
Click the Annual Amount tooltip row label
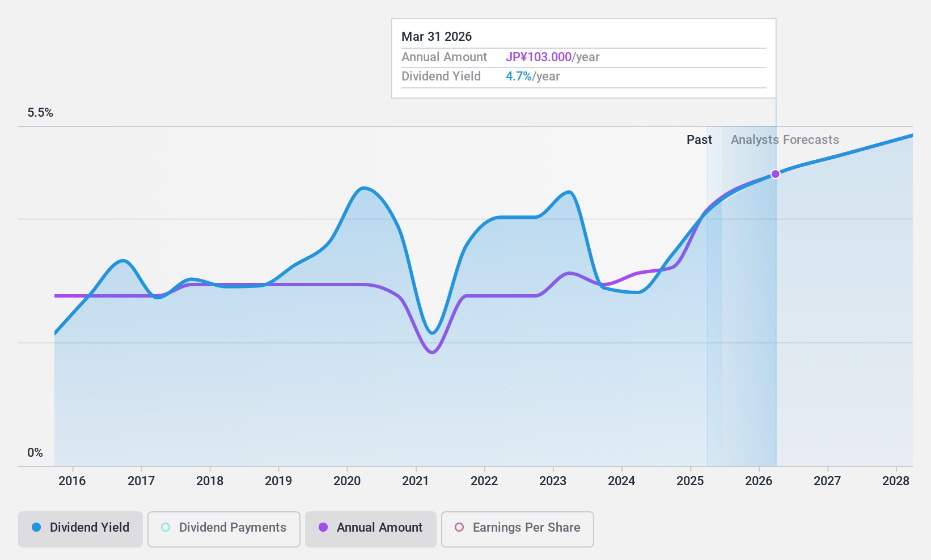[x=444, y=57]
